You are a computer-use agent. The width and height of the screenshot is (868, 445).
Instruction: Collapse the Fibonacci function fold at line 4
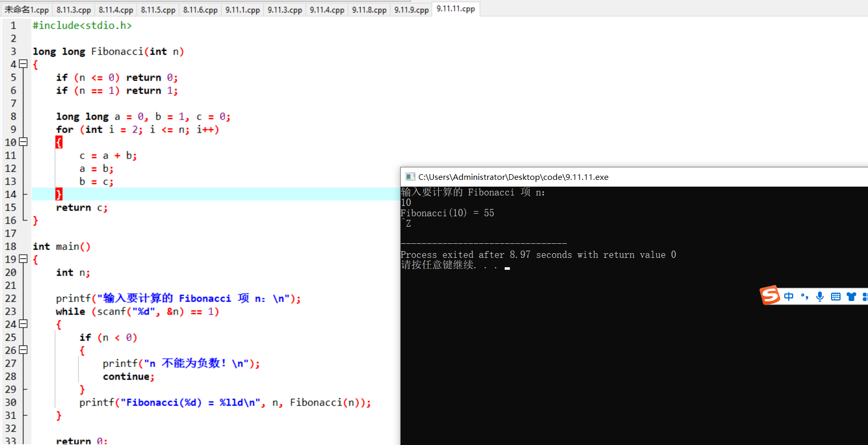click(x=23, y=64)
